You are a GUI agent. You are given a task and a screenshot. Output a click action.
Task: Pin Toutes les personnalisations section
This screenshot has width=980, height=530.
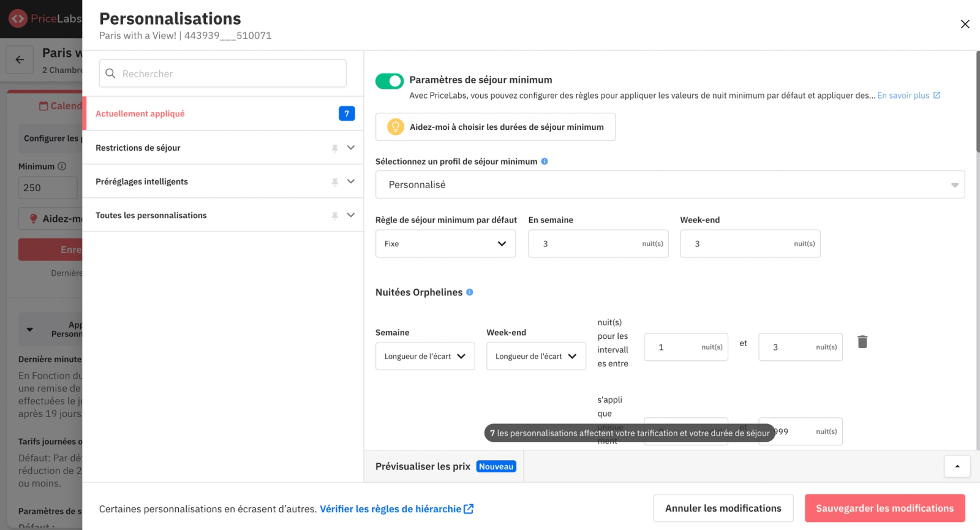tap(335, 216)
